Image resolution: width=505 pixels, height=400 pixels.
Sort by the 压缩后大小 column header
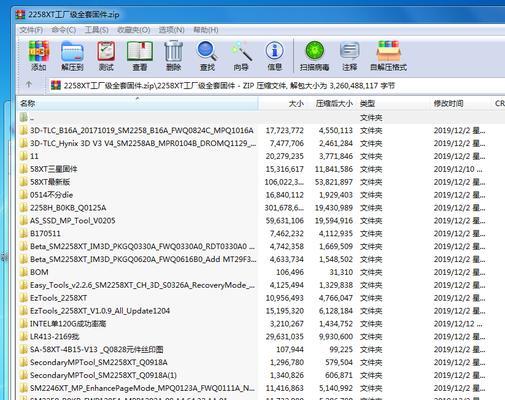pos(332,103)
